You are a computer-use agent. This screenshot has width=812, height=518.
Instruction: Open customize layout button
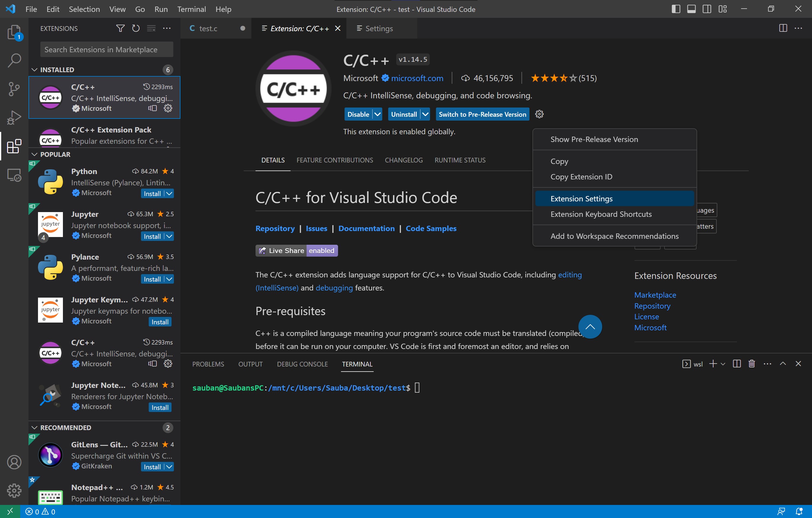(722, 9)
